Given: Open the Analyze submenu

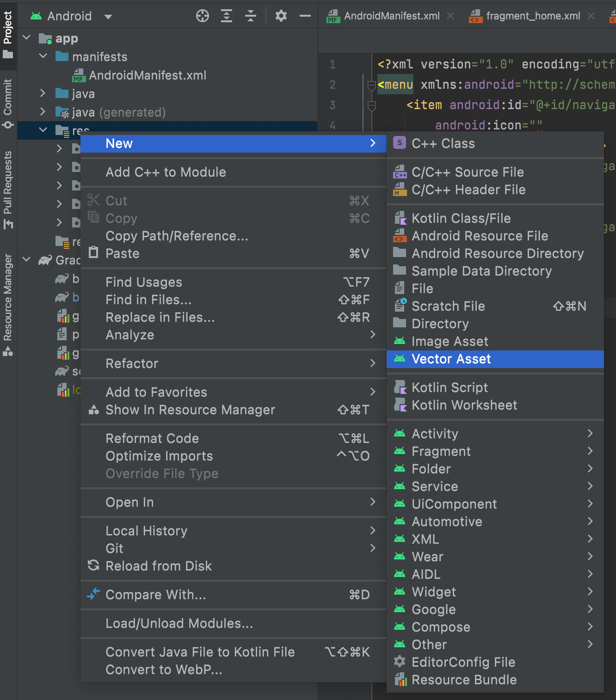Looking at the screenshot, I should pos(234,335).
